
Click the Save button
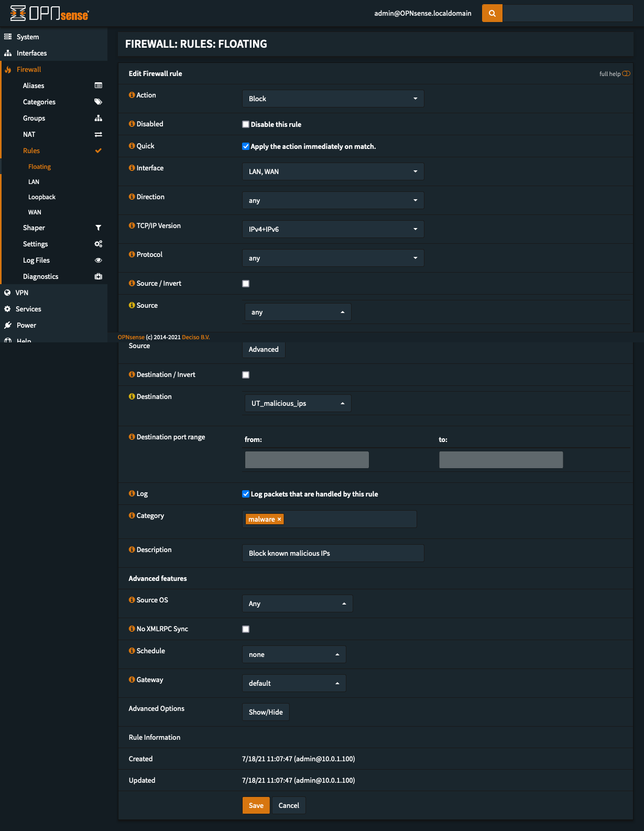(x=256, y=805)
